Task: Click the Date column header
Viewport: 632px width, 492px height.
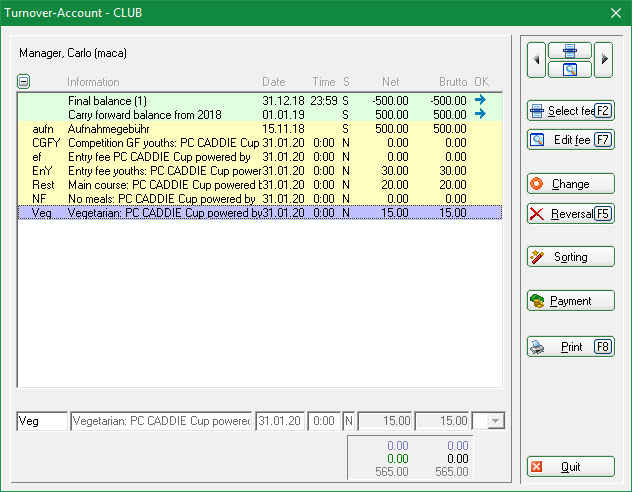Action: tap(273, 82)
